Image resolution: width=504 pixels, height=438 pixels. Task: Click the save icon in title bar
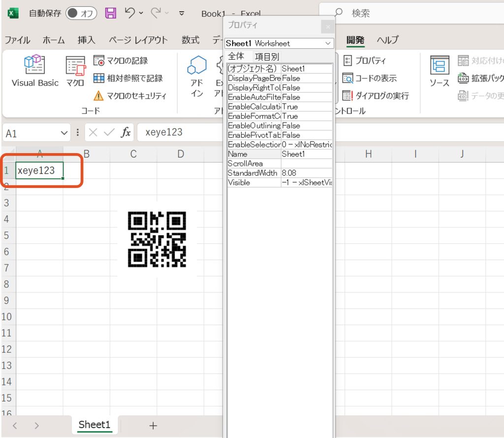pos(111,13)
